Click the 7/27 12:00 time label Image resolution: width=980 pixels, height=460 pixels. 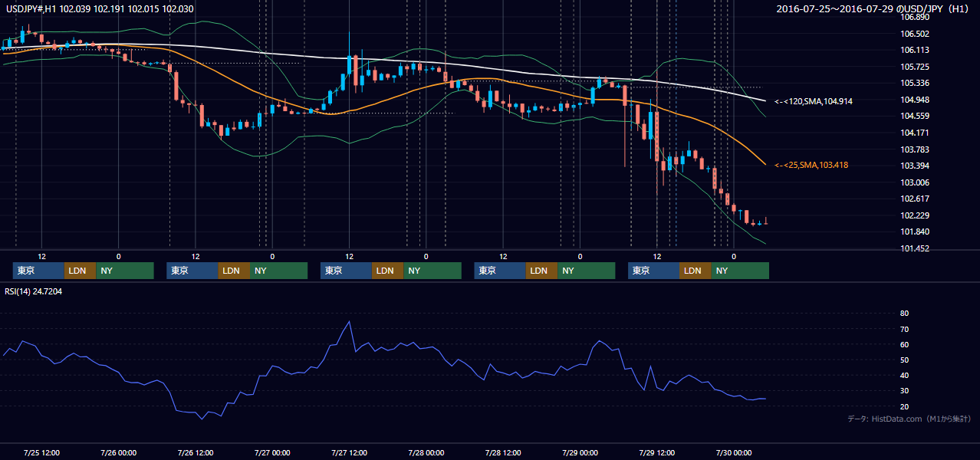pos(349,452)
